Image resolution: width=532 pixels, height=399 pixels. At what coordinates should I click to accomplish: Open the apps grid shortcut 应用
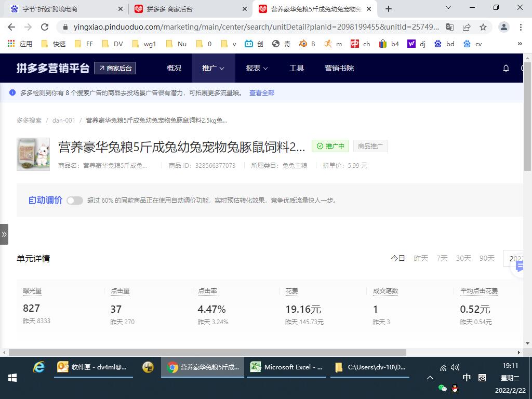coord(20,44)
